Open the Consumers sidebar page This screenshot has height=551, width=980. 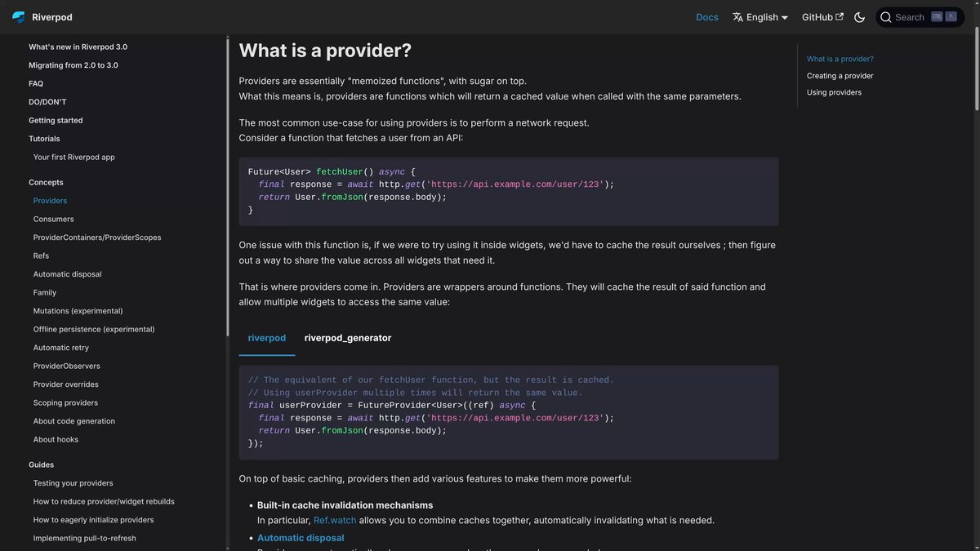pos(54,219)
